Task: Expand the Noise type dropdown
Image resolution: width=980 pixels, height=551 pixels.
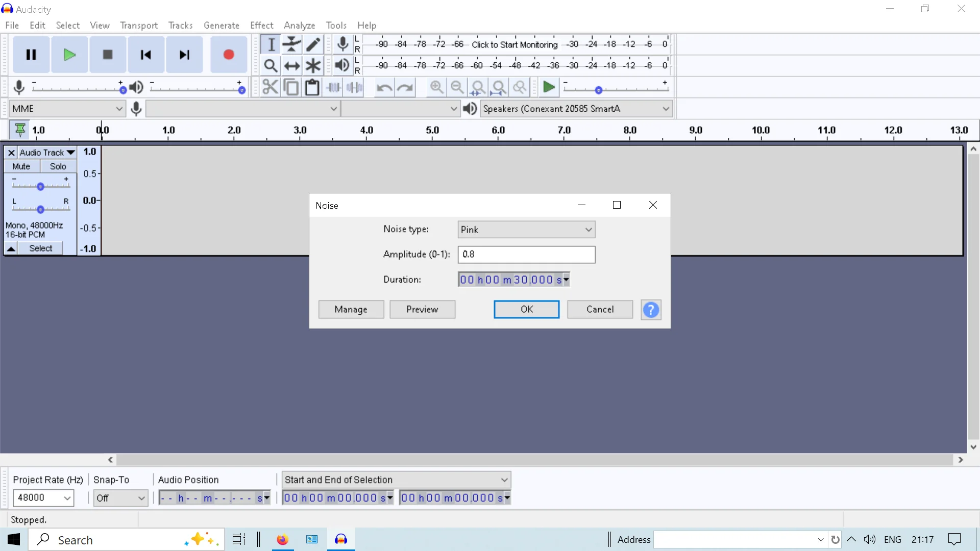Action: [526, 230]
